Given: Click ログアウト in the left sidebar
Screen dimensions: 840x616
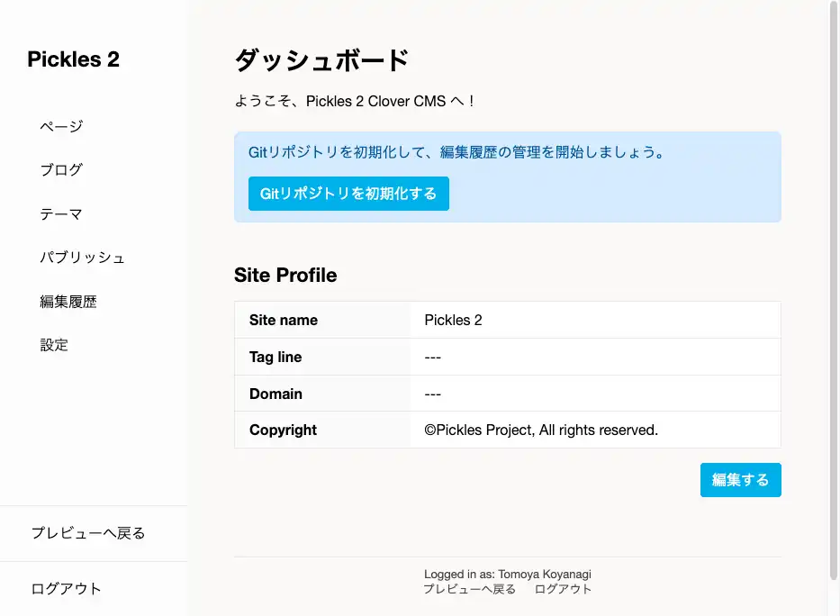Looking at the screenshot, I should click(67, 589).
